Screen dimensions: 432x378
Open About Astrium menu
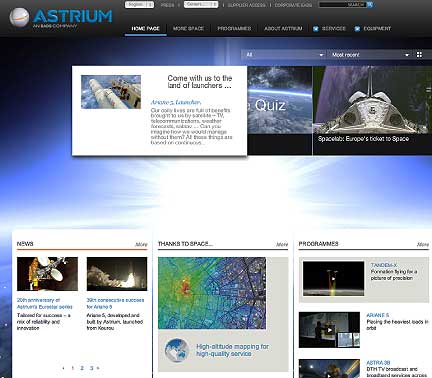283,29
